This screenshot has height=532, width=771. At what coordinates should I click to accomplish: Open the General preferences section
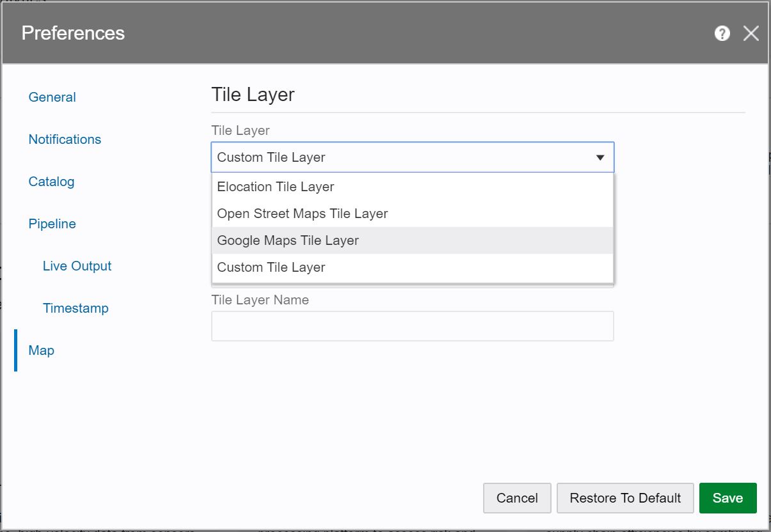[x=52, y=97]
